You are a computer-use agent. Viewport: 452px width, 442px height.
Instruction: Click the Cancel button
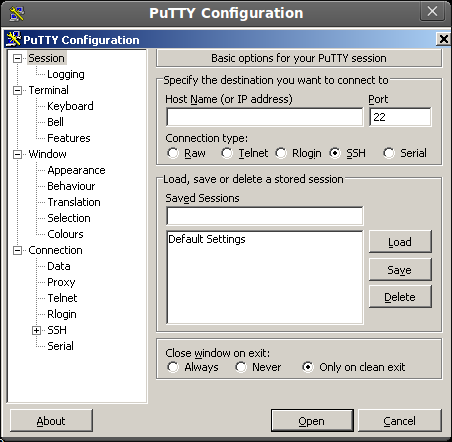click(400, 421)
